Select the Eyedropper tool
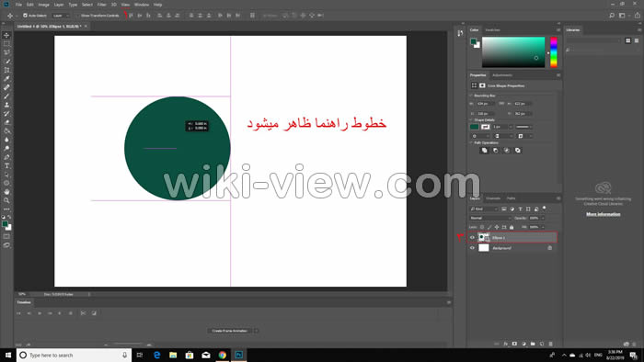Screen dimensions: 644x362 (6, 79)
